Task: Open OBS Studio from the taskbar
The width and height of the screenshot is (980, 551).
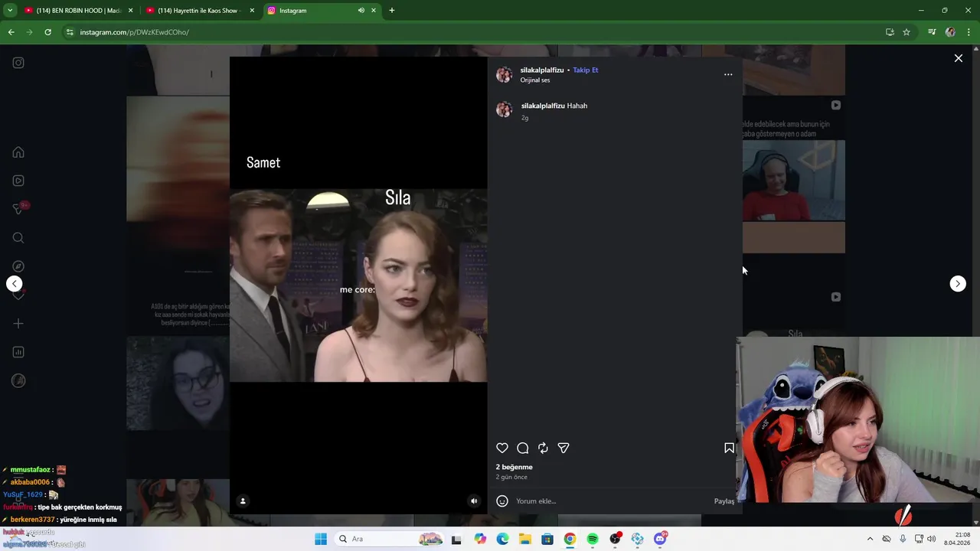Action: [x=615, y=539]
